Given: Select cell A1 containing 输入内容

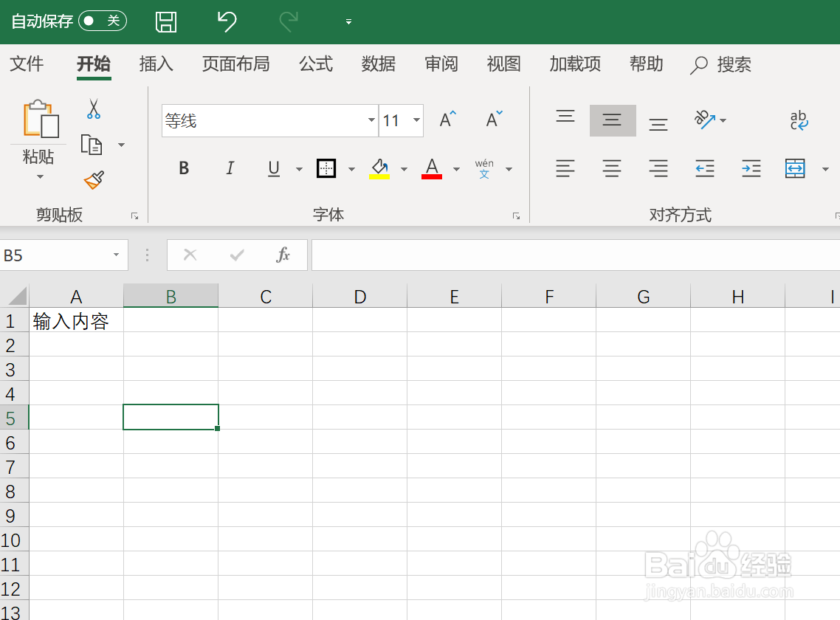Looking at the screenshot, I should [76, 321].
